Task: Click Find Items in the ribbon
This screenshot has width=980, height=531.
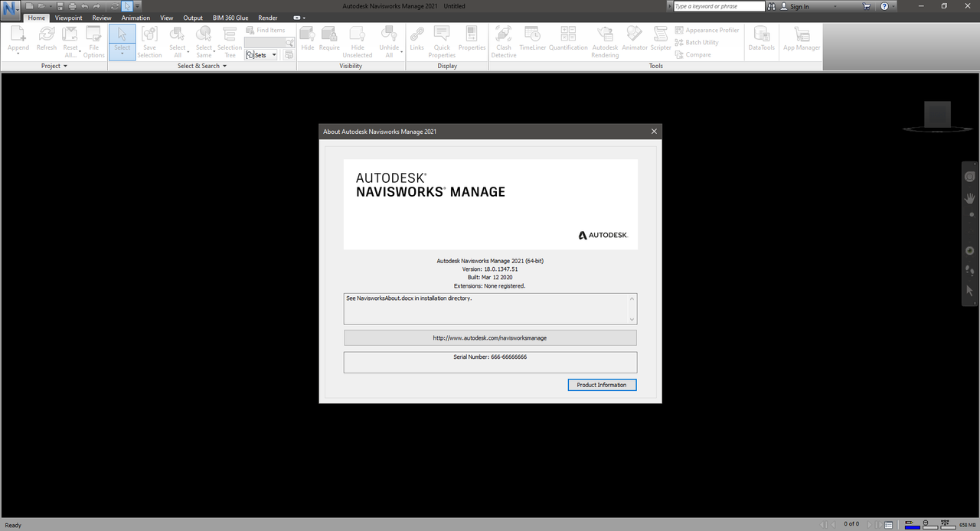Action: pyautogui.click(x=266, y=31)
